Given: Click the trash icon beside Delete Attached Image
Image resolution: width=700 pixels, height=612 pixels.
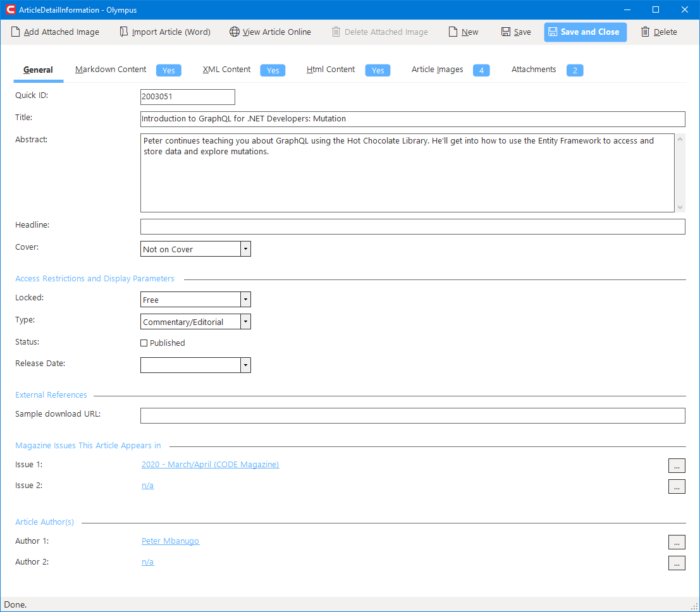Looking at the screenshot, I should (x=336, y=32).
